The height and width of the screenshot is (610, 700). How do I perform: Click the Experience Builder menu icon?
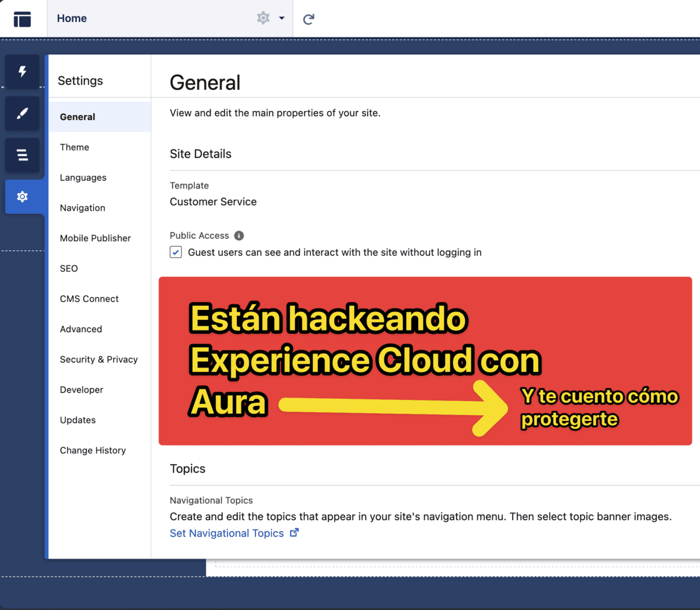pos(22,19)
